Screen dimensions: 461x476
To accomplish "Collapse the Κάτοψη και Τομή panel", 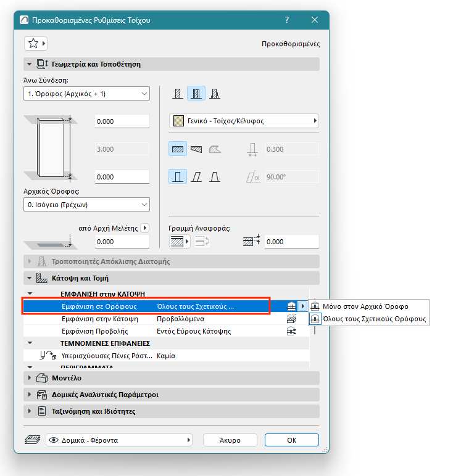I will (x=30, y=278).
